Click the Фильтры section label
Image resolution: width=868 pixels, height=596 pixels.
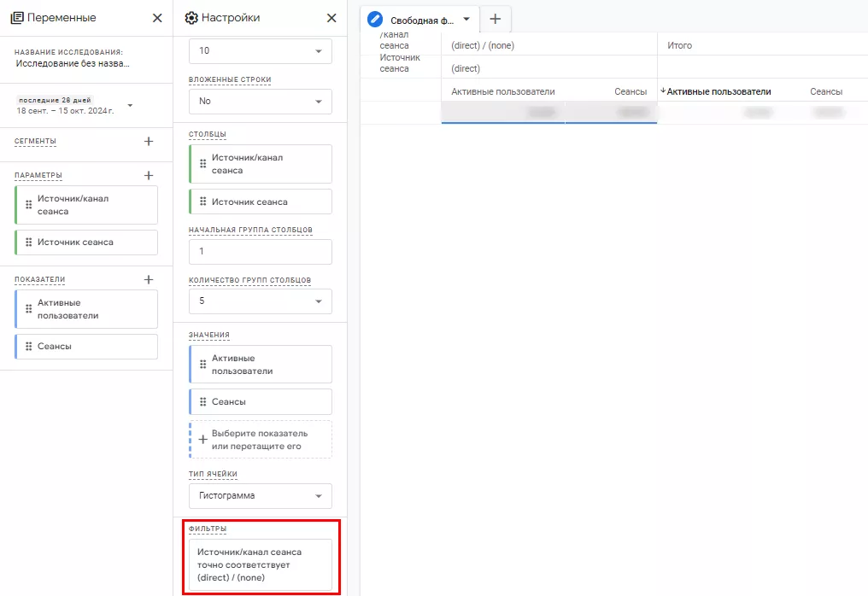pyautogui.click(x=208, y=529)
